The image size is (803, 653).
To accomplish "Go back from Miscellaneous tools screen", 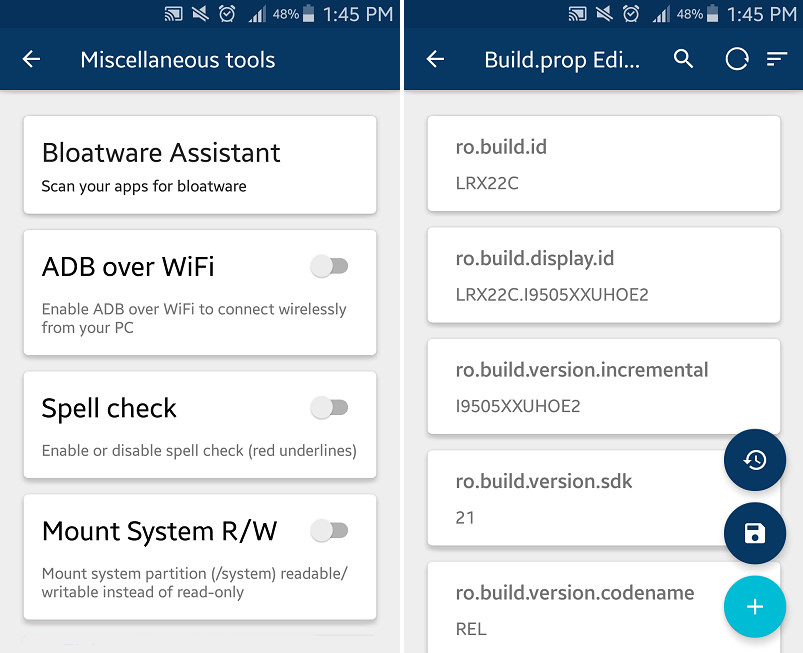I will pyautogui.click(x=32, y=59).
